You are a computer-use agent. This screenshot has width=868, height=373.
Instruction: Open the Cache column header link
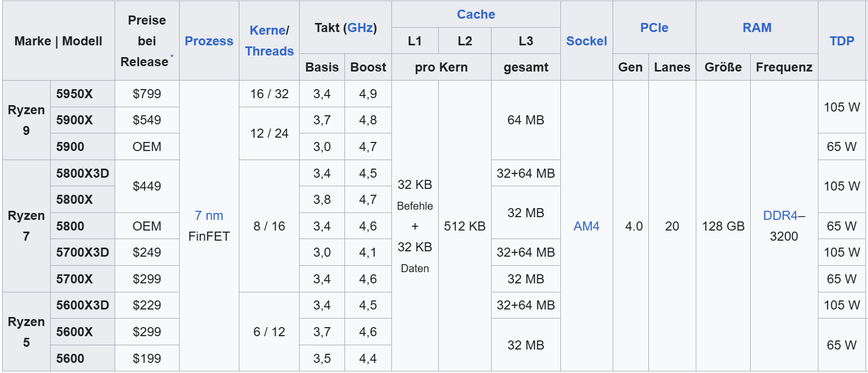click(x=476, y=14)
